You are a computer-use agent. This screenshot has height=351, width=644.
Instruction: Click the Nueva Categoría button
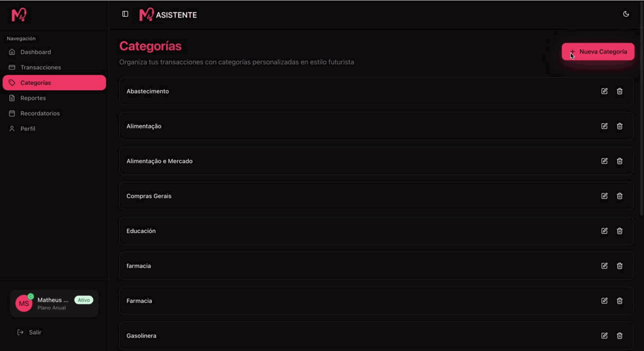[x=598, y=52]
